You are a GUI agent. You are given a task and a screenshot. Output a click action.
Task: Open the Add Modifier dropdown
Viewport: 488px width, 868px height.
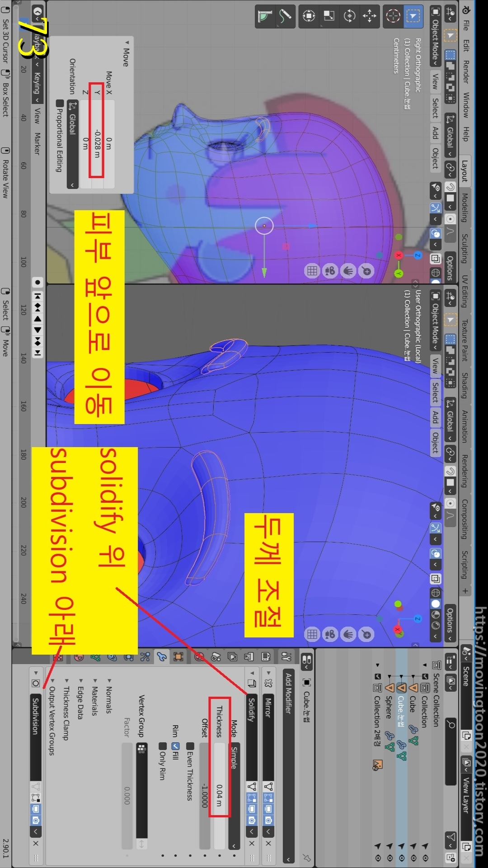click(288, 767)
